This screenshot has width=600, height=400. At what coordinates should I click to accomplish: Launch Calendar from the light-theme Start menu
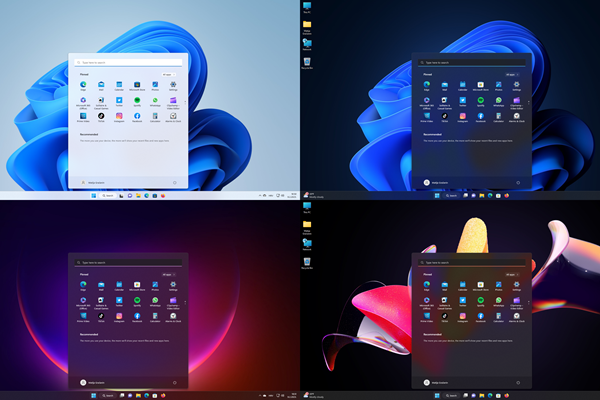click(x=119, y=85)
